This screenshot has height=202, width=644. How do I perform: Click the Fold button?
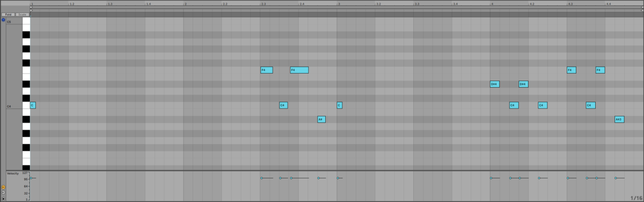click(8, 15)
